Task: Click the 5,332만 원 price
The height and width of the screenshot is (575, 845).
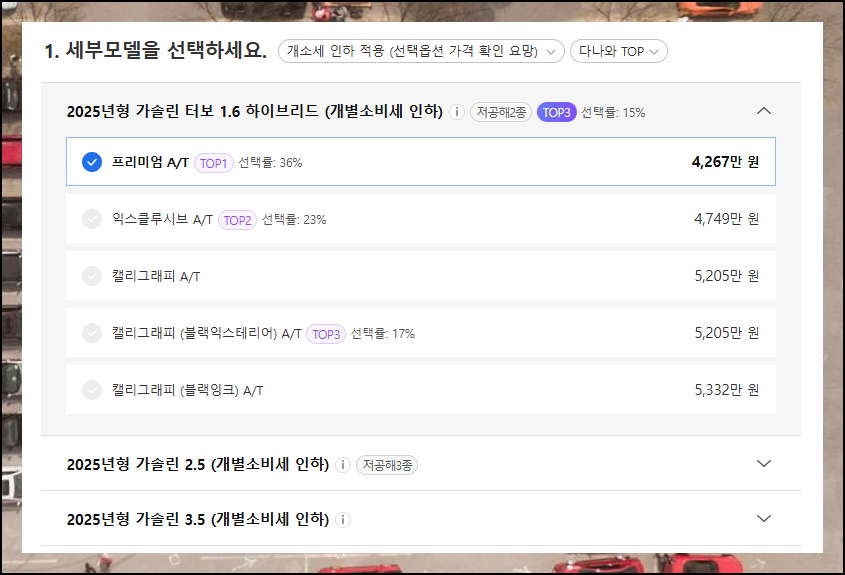Action: pos(726,390)
